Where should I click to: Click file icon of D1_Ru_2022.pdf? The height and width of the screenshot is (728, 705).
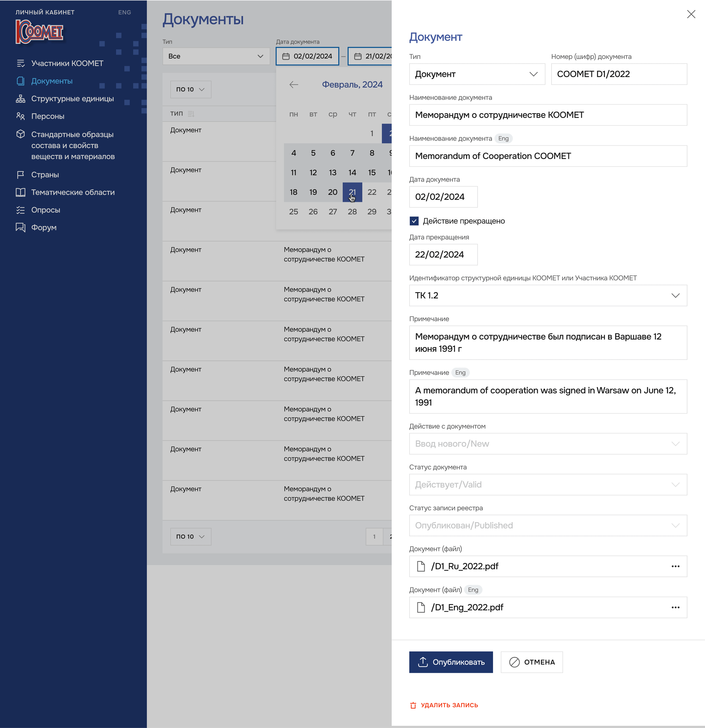(x=421, y=567)
